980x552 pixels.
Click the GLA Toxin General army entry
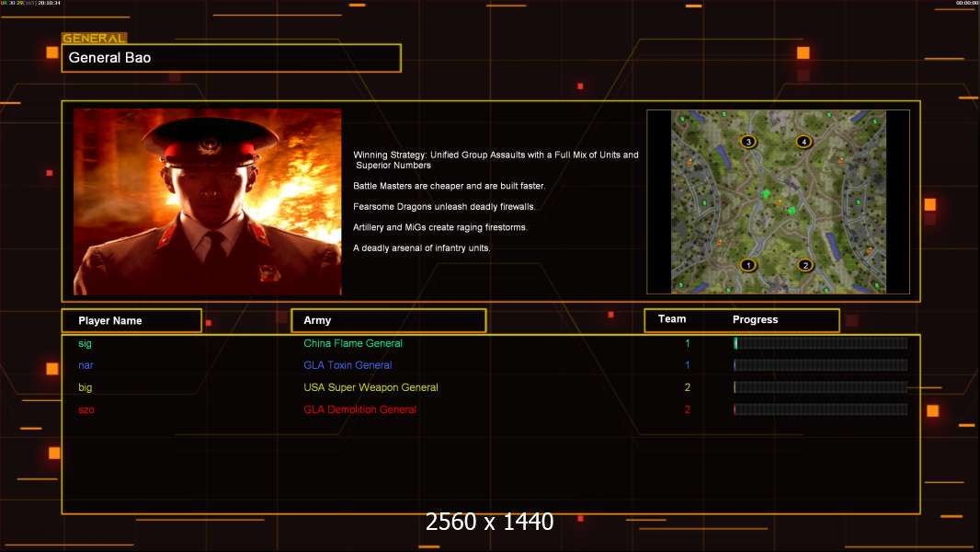coord(348,365)
